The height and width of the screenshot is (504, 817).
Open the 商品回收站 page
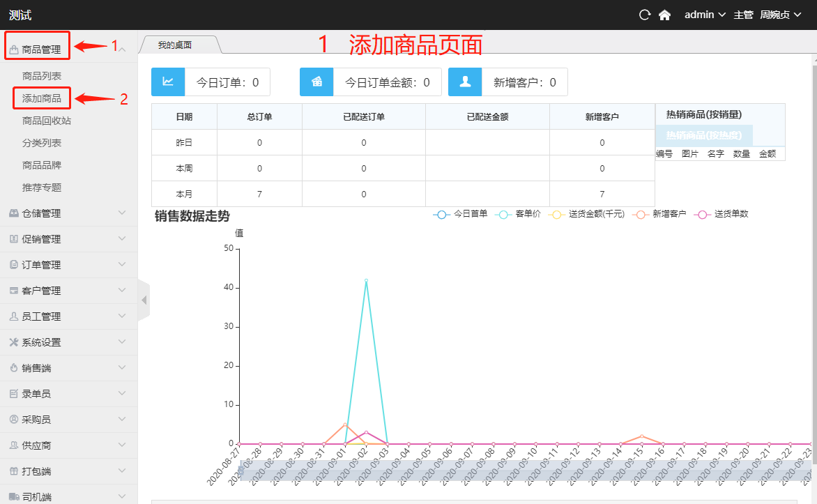[46, 121]
